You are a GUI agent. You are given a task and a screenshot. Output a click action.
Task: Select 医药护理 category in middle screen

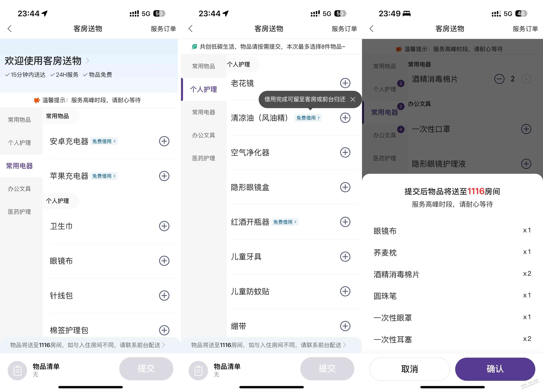click(204, 158)
